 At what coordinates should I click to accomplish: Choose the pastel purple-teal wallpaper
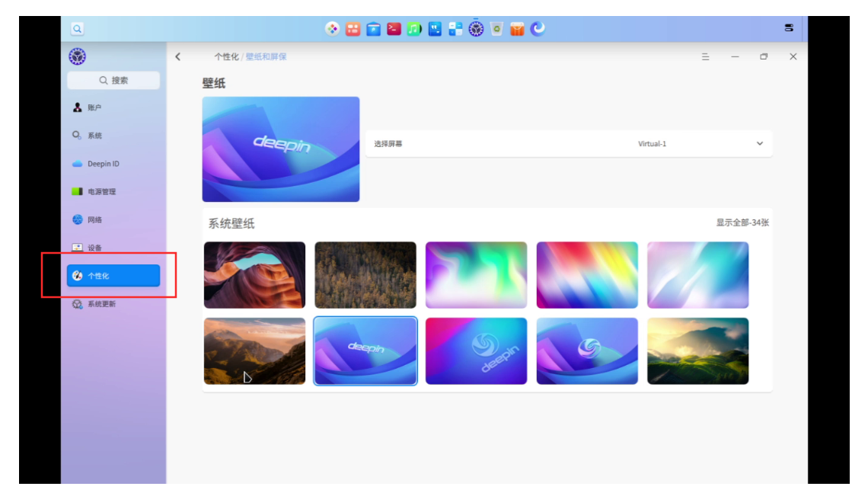coord(698,275)
